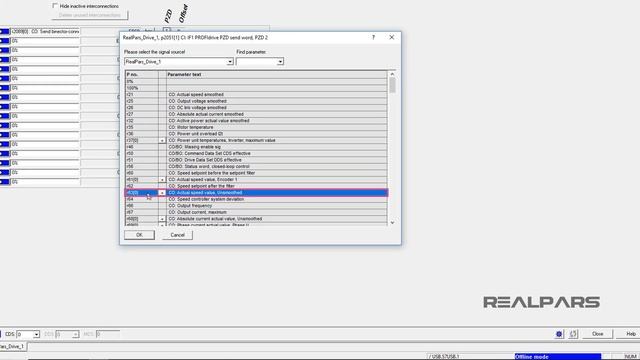Screen dimensions: 640x360
Task: Click the refresh icon next to the bottom Close button
Action: (573, 334)
